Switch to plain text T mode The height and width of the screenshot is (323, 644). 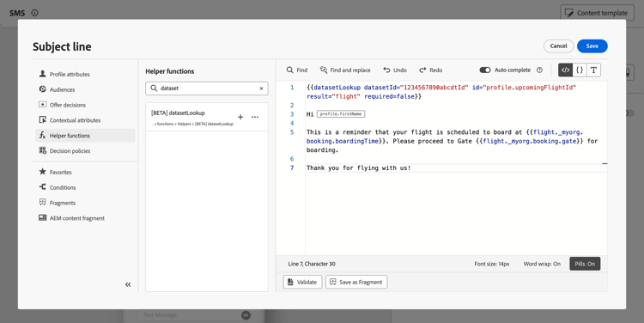coord(593,70)
